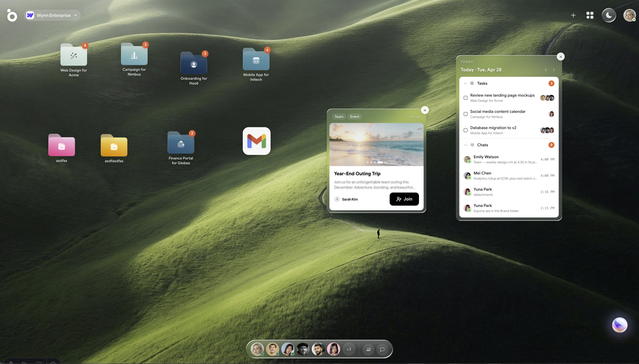Close the Today widget

click(561, 57)
